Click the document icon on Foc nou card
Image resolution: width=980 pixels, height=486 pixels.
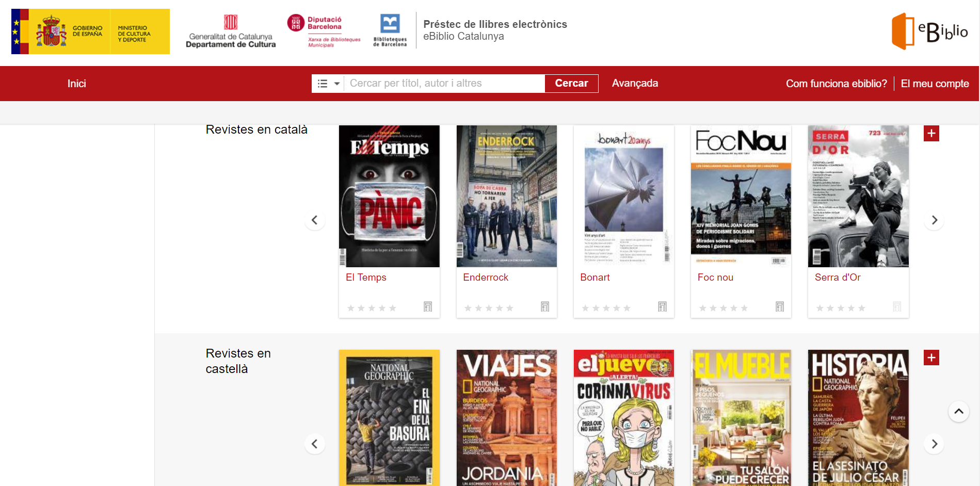pyautogui.click(x=780, y=307)
